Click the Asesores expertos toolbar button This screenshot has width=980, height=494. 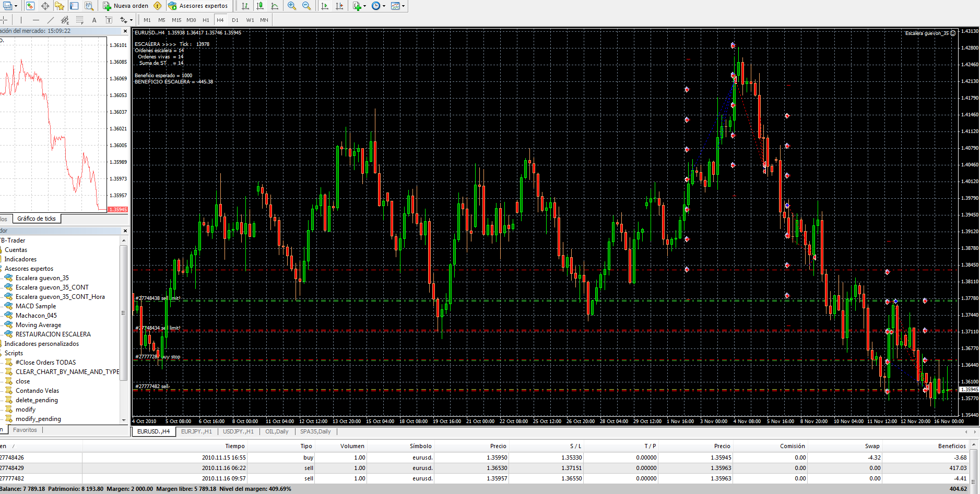click(198, 6)
